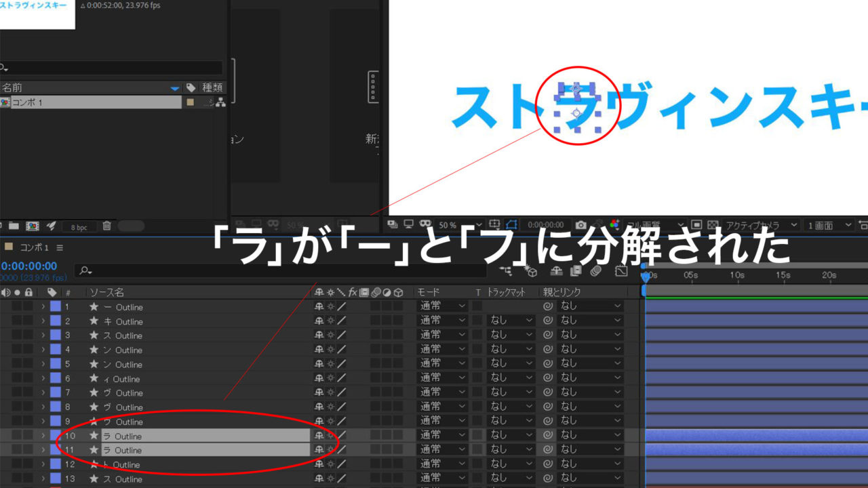Click VR goggles icon in viewer footer
The width and height of the screenshot is (868, 488).
coord(426,224)
